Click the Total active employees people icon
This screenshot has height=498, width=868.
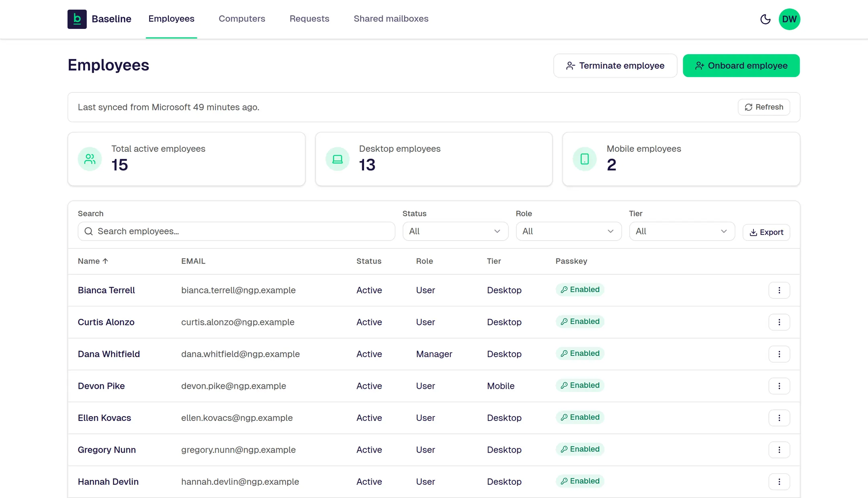[x=90, y=159]
